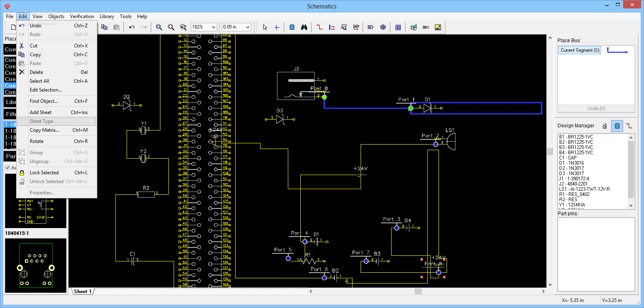Viewport: 644px width, 308px height.
Task: Choose Edit Selection... from the menu
Action: coord(56,90)
